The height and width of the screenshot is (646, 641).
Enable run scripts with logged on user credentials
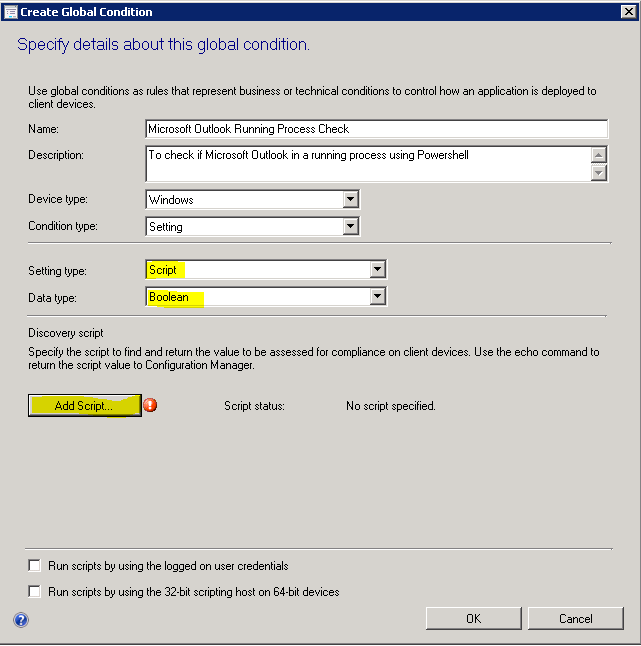35,565
